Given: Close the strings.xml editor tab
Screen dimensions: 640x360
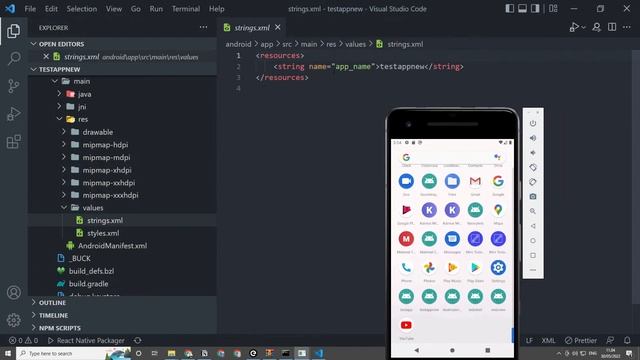Looking at the screenshot, I should pyautogui.click(x=278, y=27).
